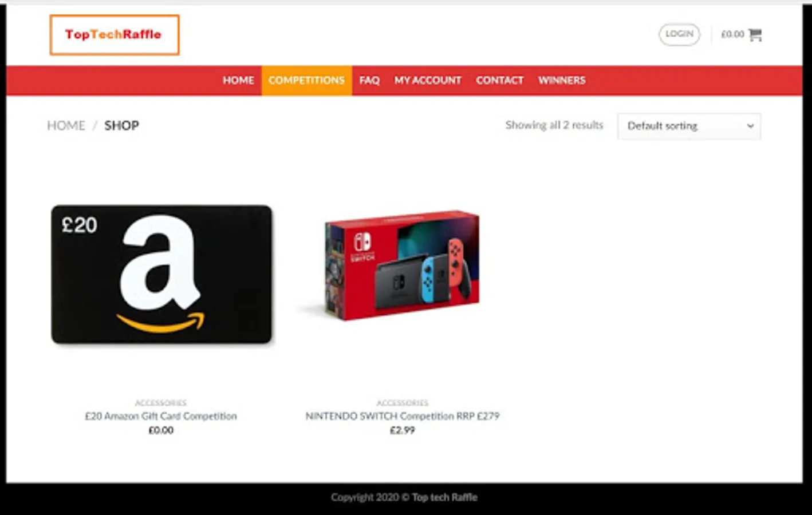Open MY ACCOUNT from the navigation bar
This screenshot has width=812, height=515.
pos(428,80)
